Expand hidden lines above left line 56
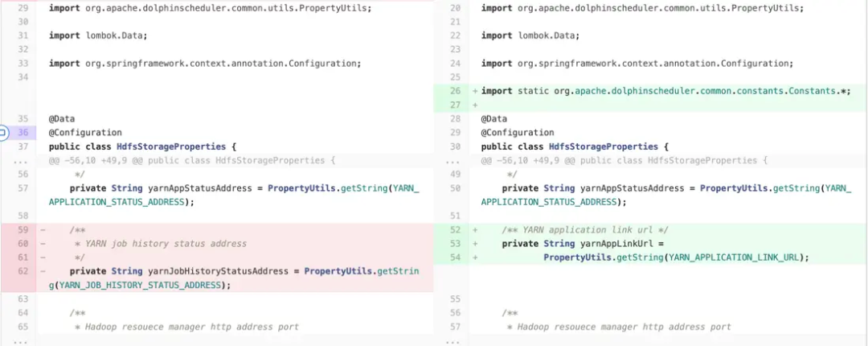The width and height of the screenshot is (868, 346). pyautogui.click(x=18, y=160)
